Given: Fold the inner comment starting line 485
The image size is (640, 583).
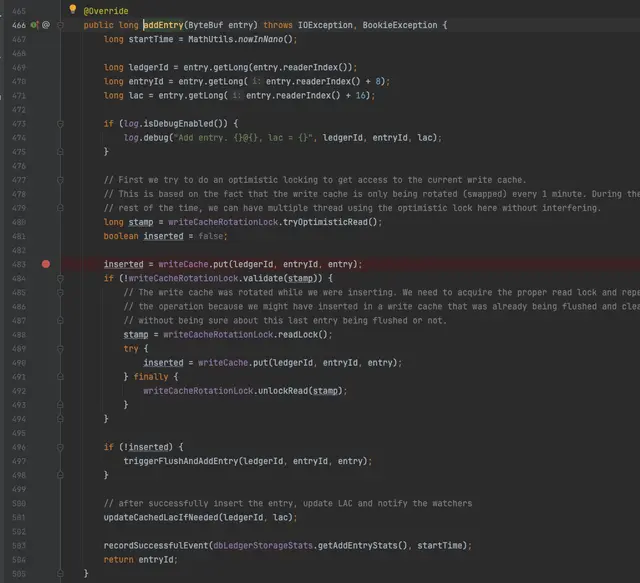Looking at the screenshot, I should click(60, 293).
